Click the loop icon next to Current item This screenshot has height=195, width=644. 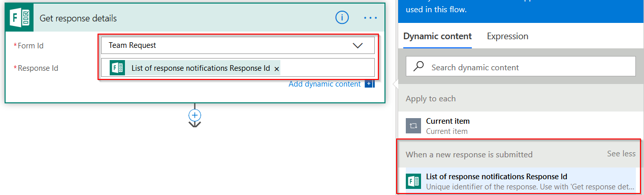coord(413,126)
